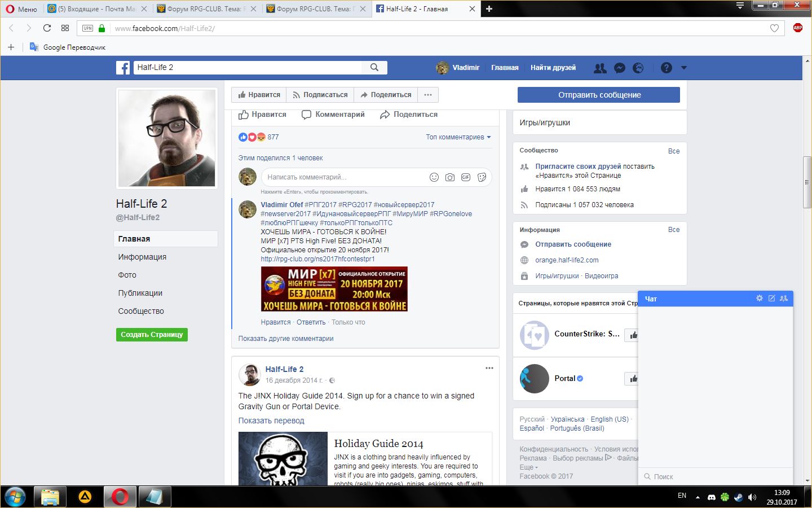Toggle Like on the CounterStrike page
812x508 pixels.
tap(633, 335)
